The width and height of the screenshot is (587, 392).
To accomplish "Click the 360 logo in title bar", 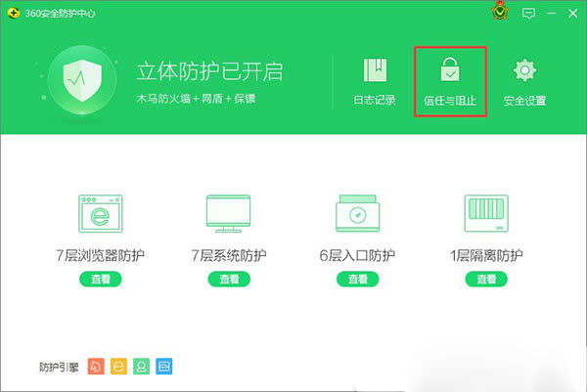I will [13, 13].
